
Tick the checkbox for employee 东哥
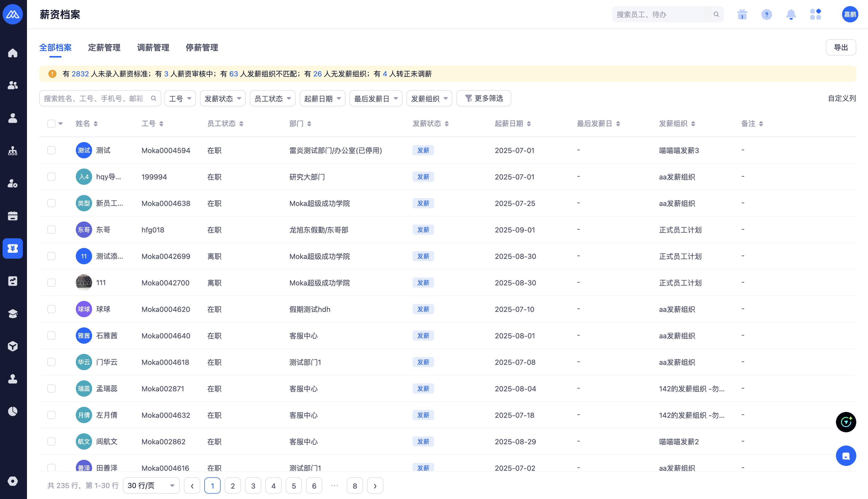(51, 230)
